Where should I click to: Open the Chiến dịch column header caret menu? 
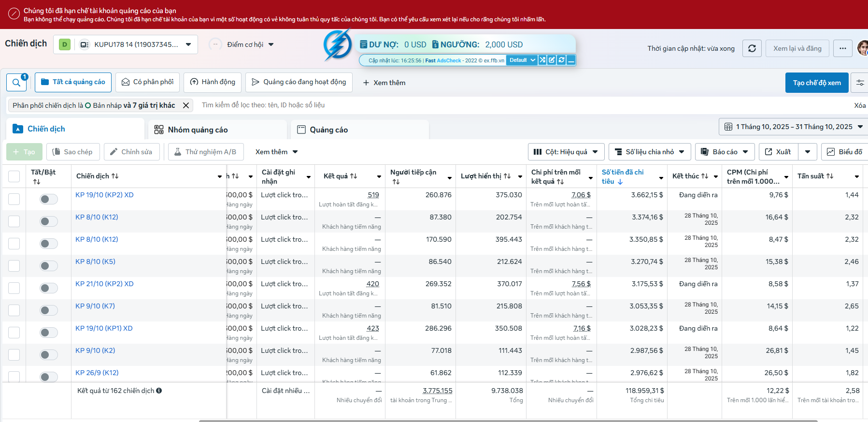coord(220,176)
